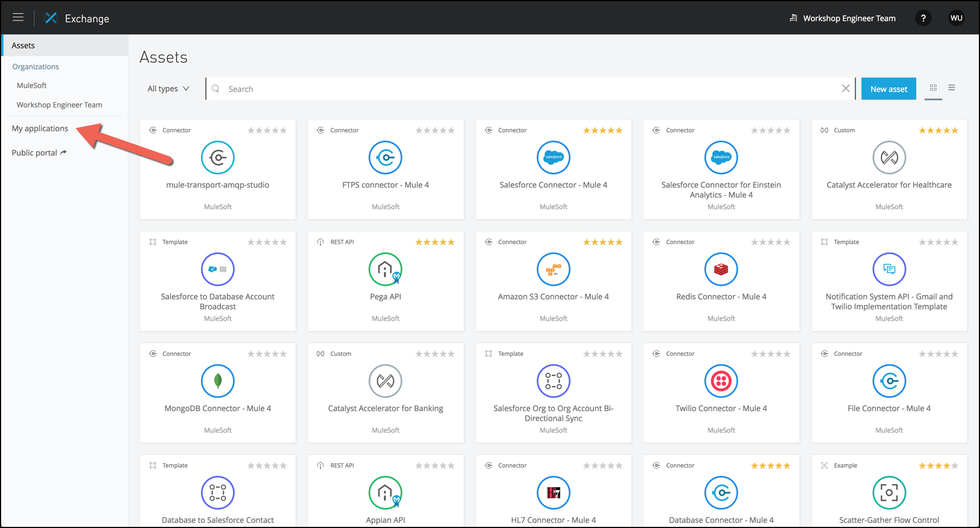Viewport: 980px width, 528px height.
Task: Click the Exchange logo icon
Action: (51, 18)
